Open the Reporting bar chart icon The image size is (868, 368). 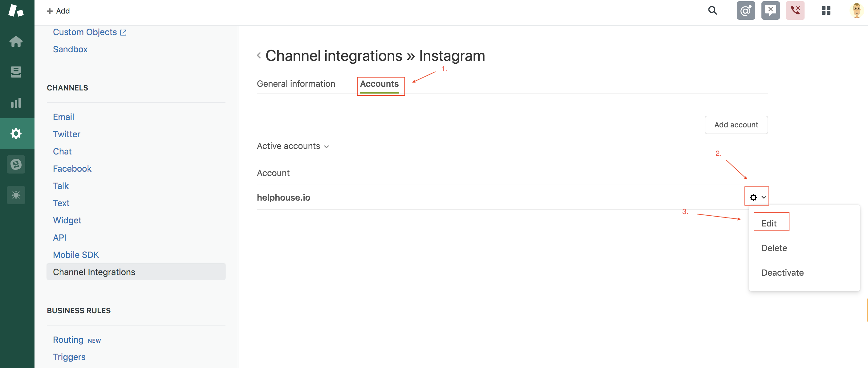16,103
